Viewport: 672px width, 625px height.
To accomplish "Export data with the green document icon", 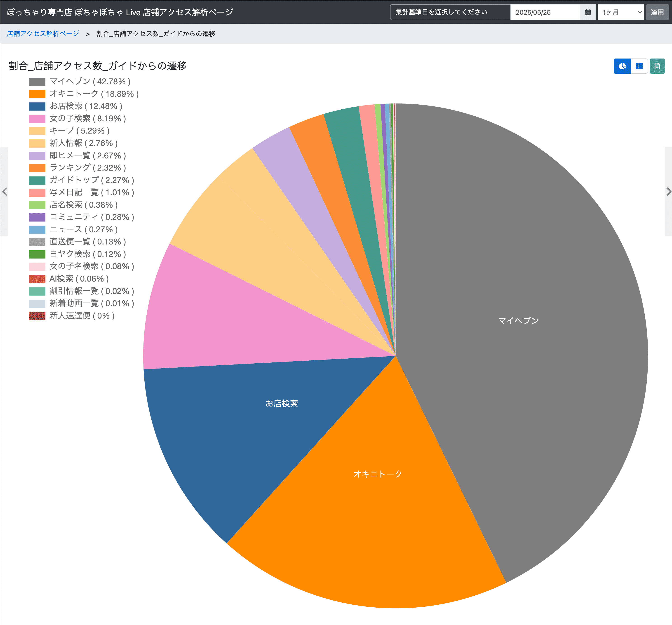I will 657,66.
